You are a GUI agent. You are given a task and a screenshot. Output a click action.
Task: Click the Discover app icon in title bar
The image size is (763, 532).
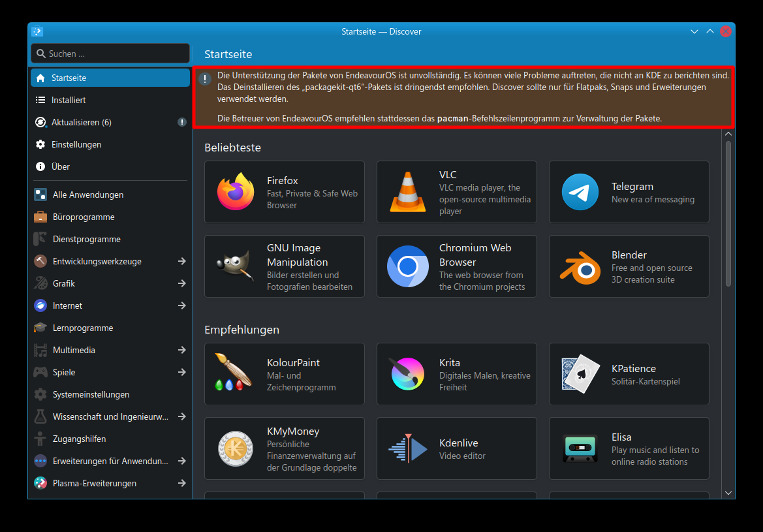[x=37, y=31]
